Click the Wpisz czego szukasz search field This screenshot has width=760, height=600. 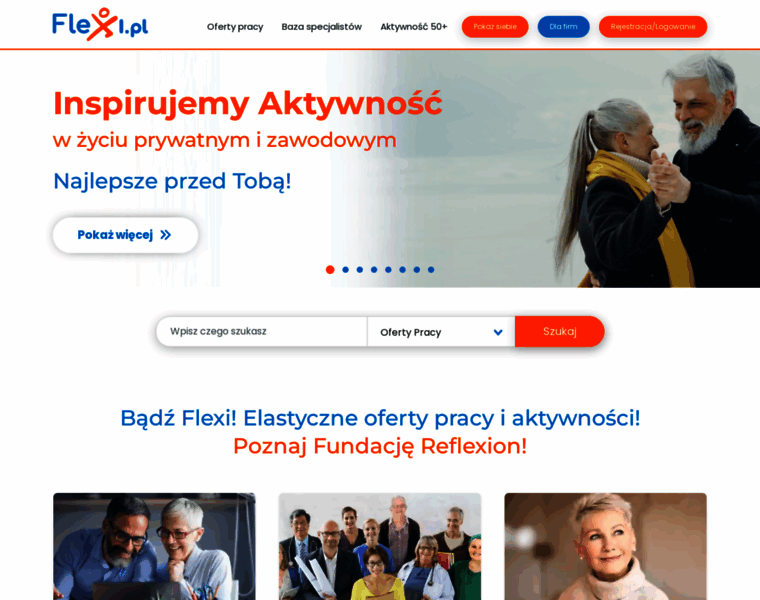click(x=262, y=332)
